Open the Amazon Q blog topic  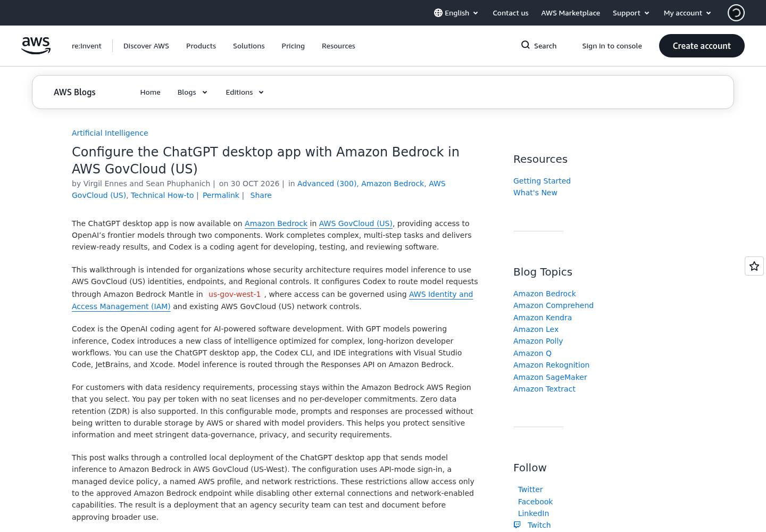[532, 353]
